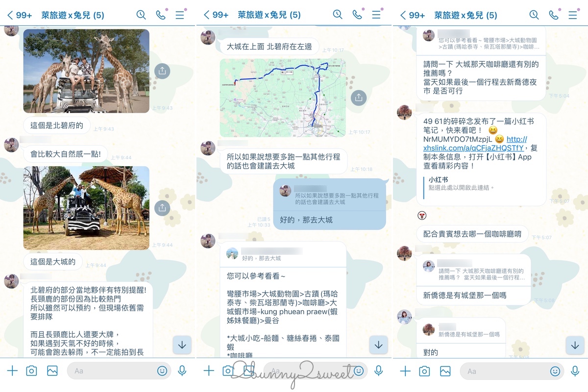
Task: Tap the message 配合貴賓想去哪一個咖啡廳唷
Action: click(472, 234)
